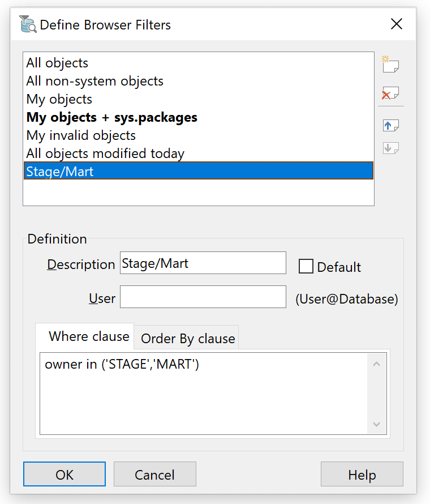Viewport: 430px width, 504px height.
Task: Click the where clause scrollbar up arrow
Action: tap(376, 364)
